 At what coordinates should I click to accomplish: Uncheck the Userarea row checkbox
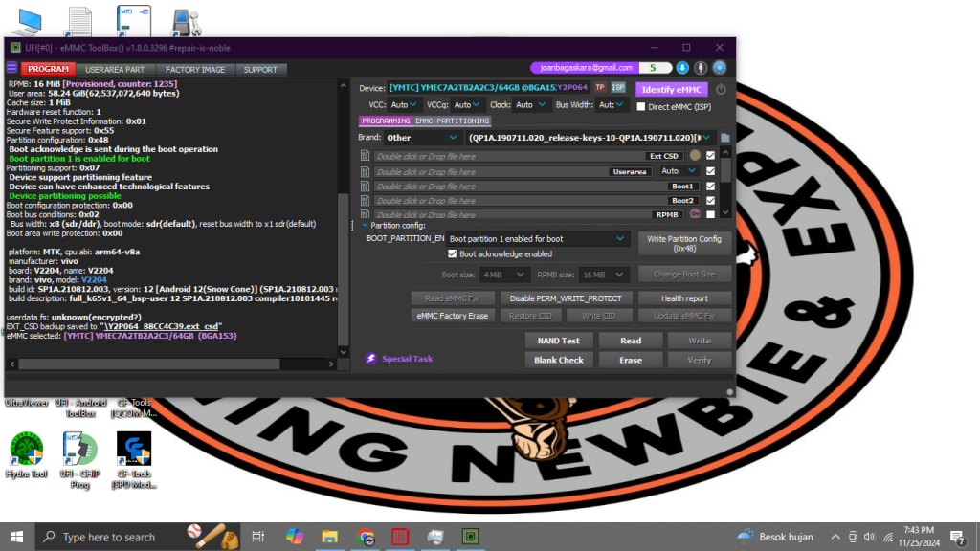coord(711,171)
